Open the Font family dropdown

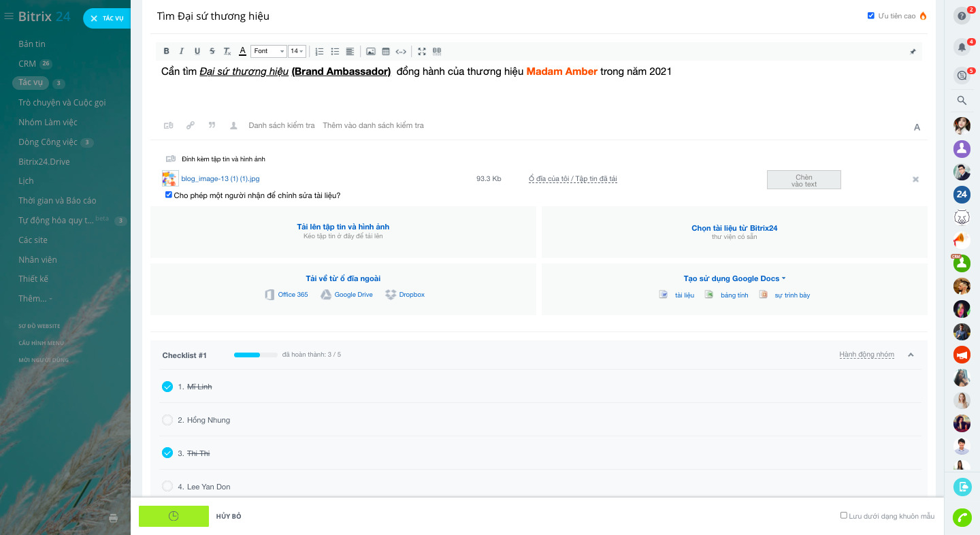coord(269,51)
